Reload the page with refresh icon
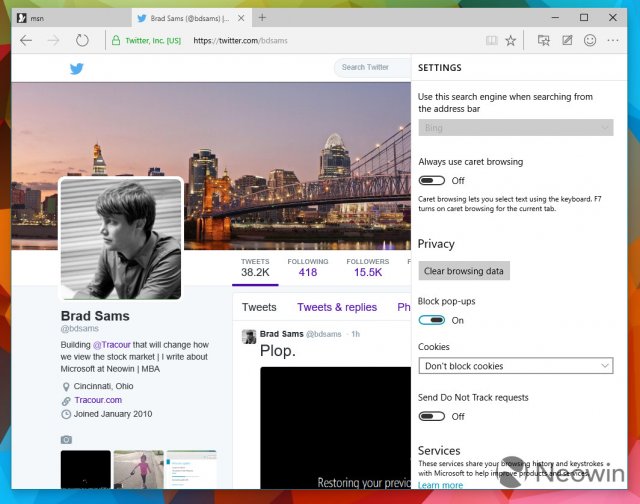The width and height of the screenshot is (640, 504). tap(82, 40)
